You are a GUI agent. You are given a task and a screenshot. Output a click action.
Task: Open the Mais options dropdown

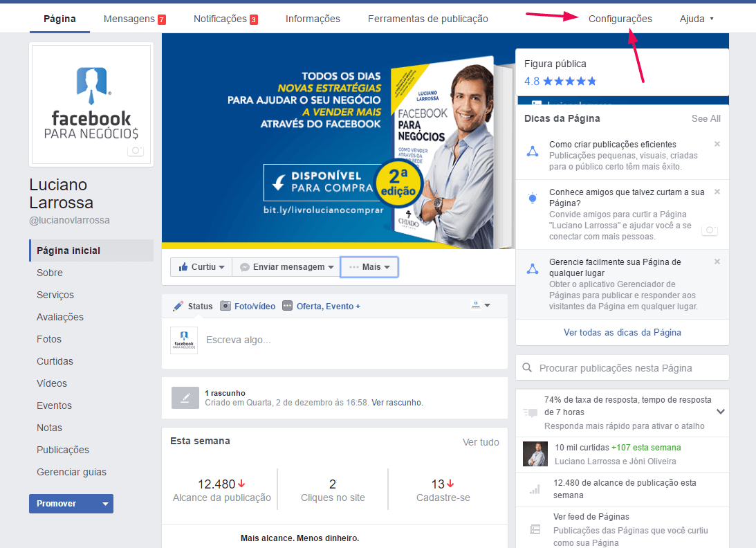coord(369,267)
